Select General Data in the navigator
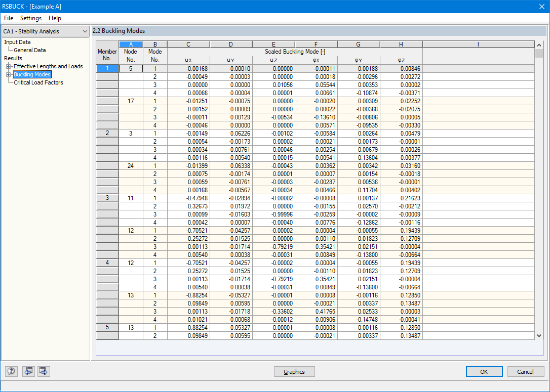This screenshot has height=392, width=550. pos(30,50)
